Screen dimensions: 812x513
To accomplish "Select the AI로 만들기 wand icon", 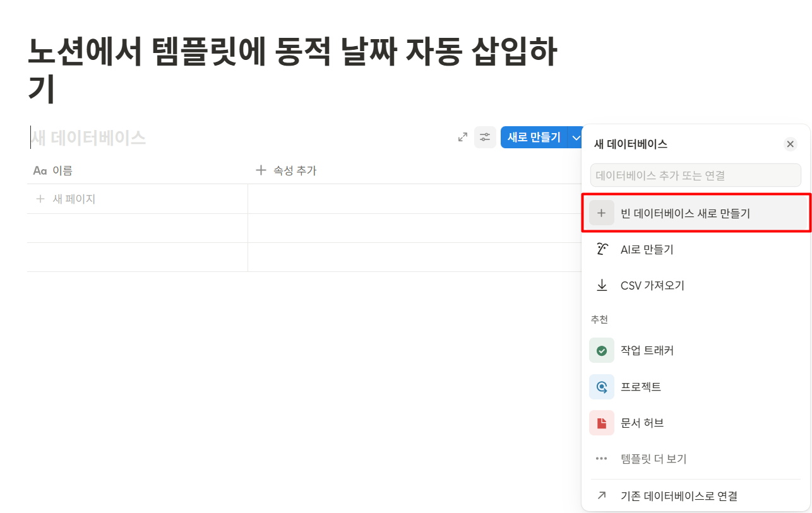I will (x=602, y=249).
